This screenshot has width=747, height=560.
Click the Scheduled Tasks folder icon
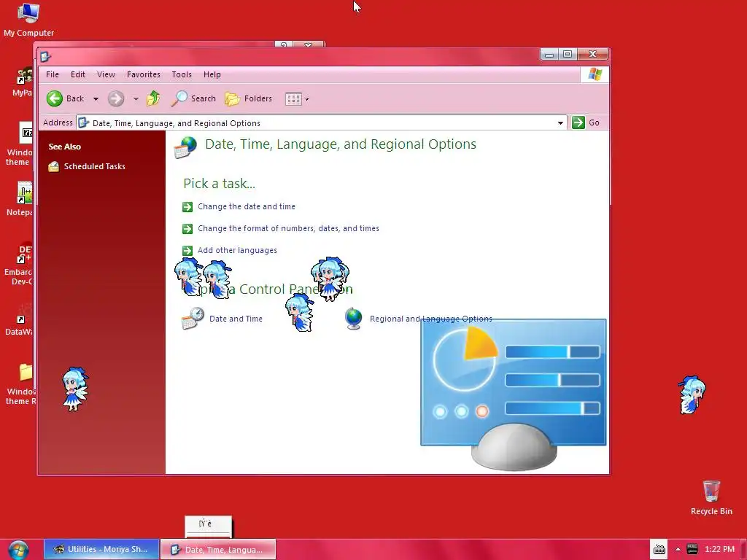[x=54, y=166]
